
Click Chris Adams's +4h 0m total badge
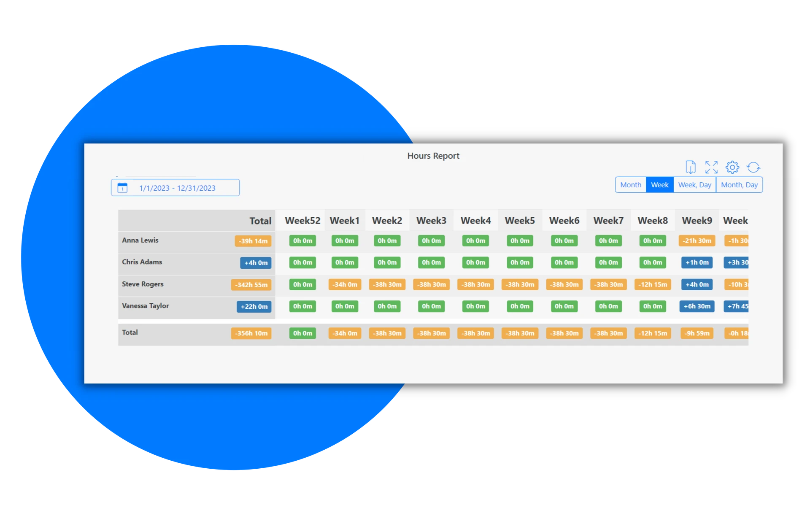pos(255,262)
